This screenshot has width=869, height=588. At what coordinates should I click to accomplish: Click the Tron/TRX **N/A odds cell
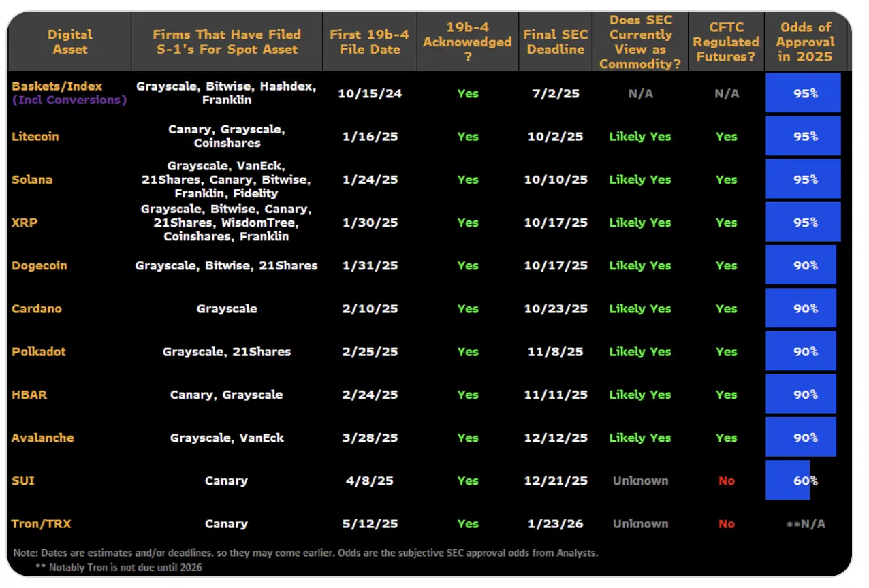pyautogui.click(x=806, y=524)
